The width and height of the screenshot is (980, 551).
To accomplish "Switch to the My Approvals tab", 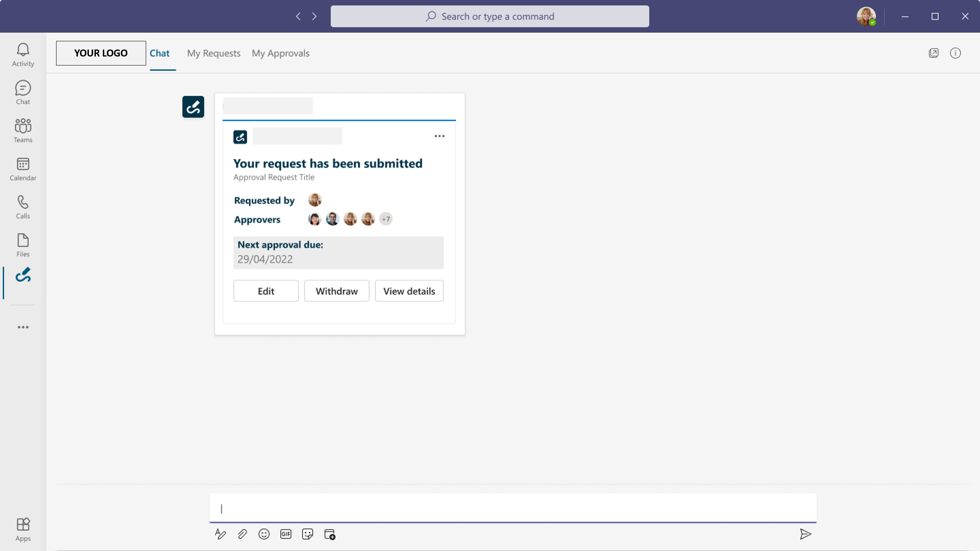I will (x=280, y=53).
